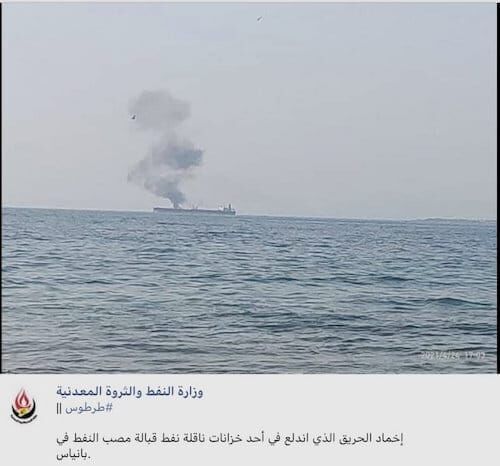This screenshot has height=466, width=500.
Task: Click the burning tanker ship in photo
Action: point(195,210)
